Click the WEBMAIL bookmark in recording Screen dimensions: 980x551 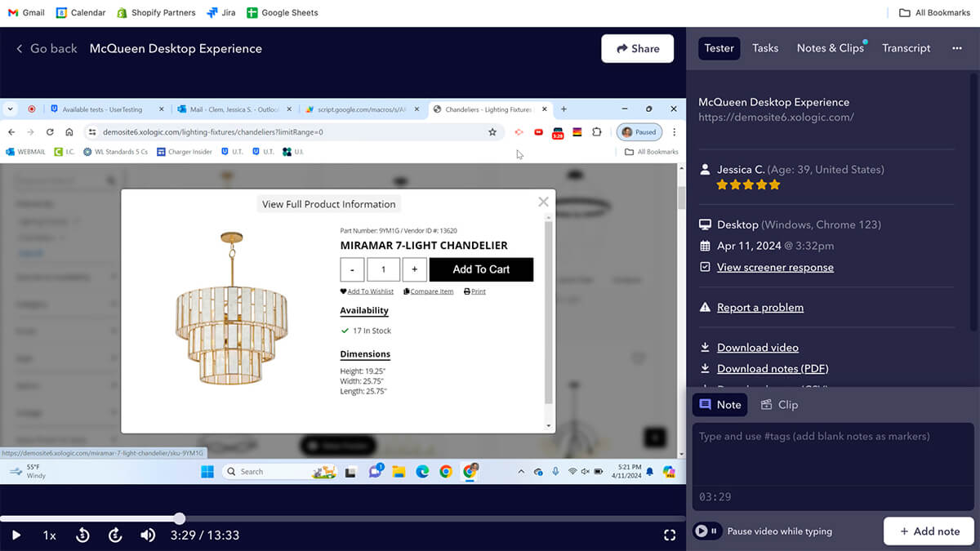tap(25, 152)
